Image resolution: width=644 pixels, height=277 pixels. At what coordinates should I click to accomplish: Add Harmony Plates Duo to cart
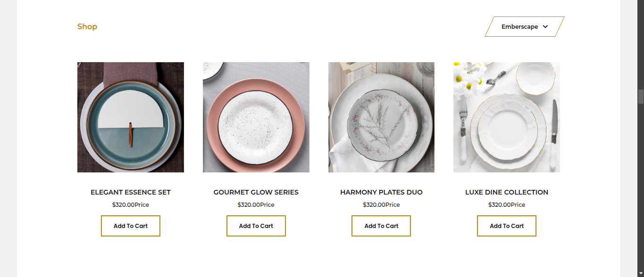coord(381,226)
